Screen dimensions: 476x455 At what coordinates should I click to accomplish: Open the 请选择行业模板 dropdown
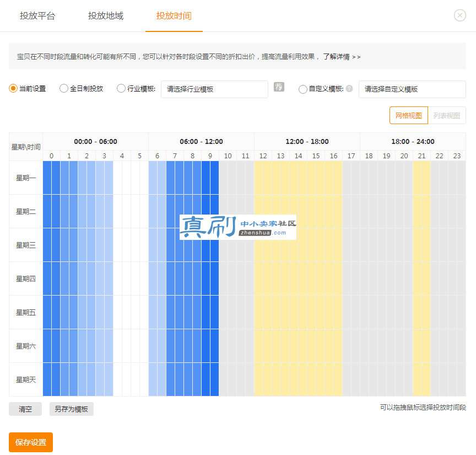(x=214, y=89)
